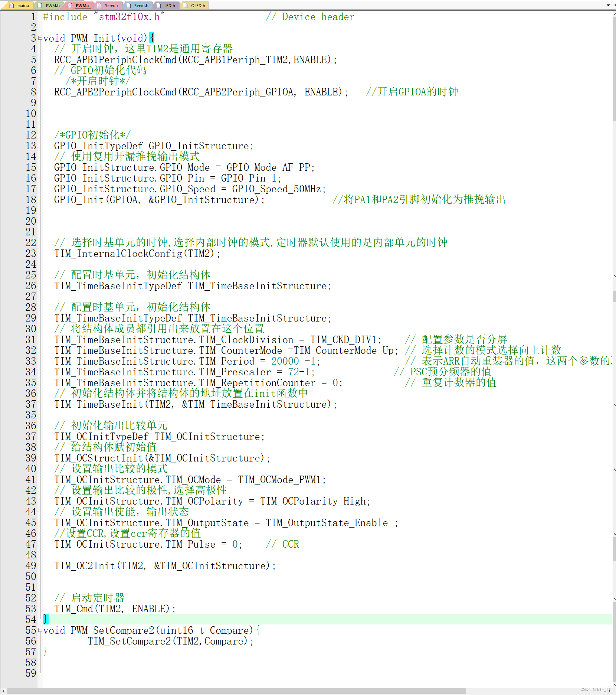Screen dimensions: 616x695
Task: Click the horizontal scrollbar left arrow
Action: [3, 691]
